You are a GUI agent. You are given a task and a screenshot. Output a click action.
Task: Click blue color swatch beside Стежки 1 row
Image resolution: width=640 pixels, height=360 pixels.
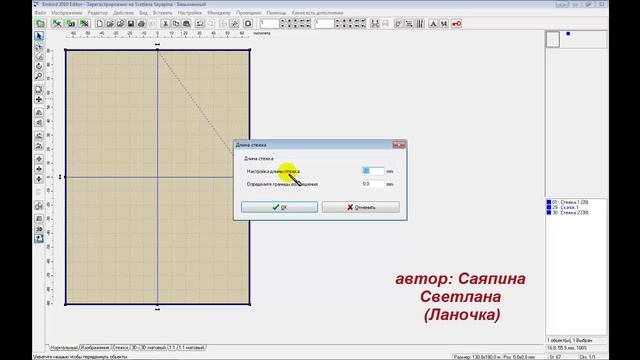[x=549, y=202]
